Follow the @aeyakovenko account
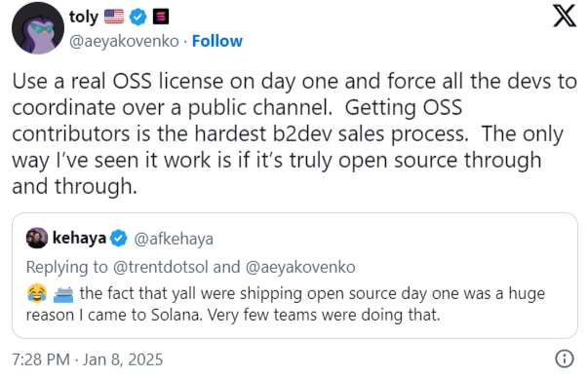This screenshot has height=377, width=588. coord(217,41)
